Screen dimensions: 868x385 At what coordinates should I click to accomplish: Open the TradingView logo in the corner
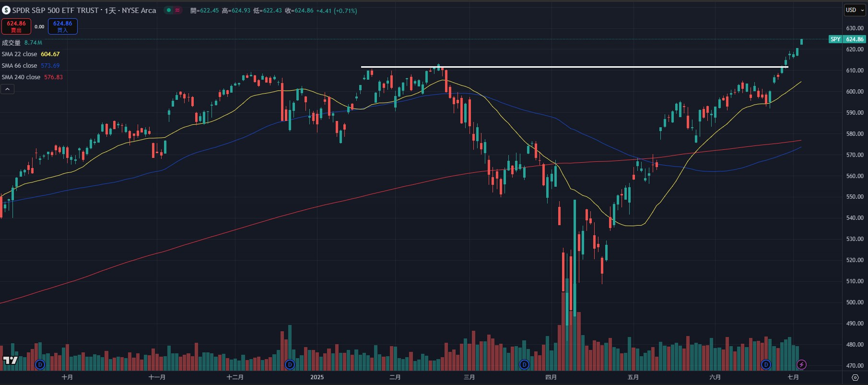coord(10,360)
